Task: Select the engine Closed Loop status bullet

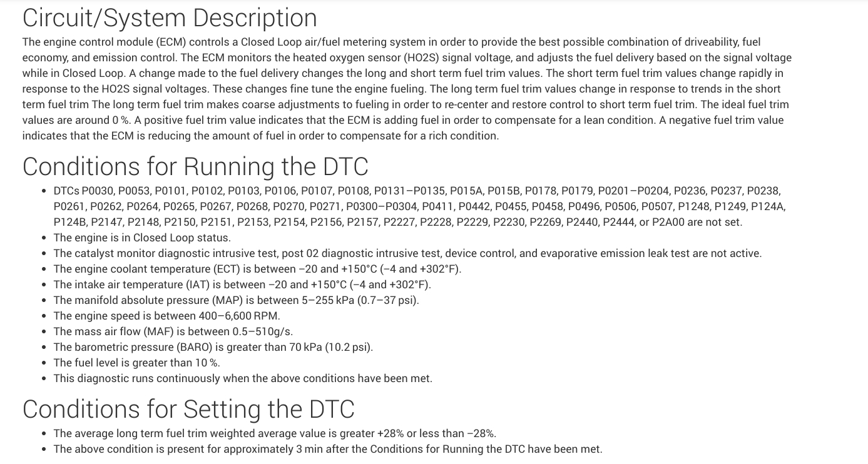Action: click(x=142, y=238)
